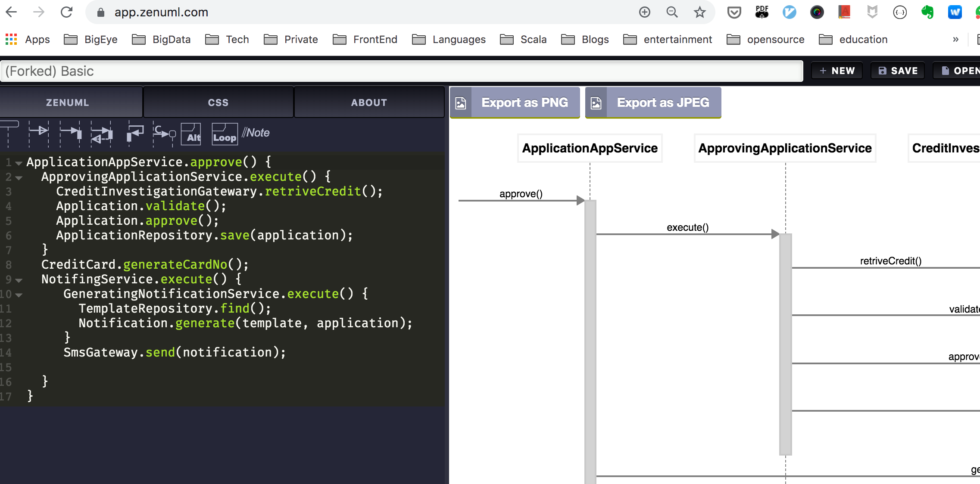This screenshot has width=980, height=484.
Task: Insert create-object message icon
Action: (164, 133)
